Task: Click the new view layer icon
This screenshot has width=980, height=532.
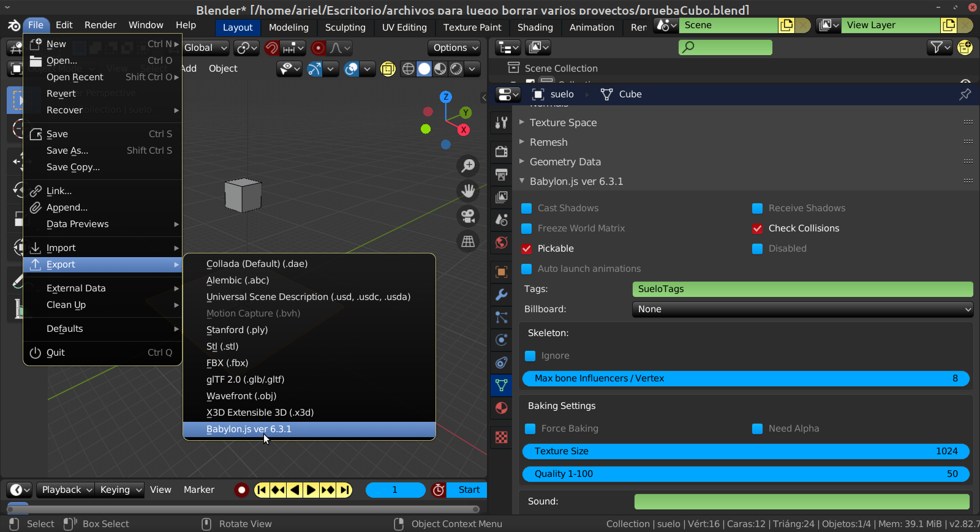Action: click(948, 25)
